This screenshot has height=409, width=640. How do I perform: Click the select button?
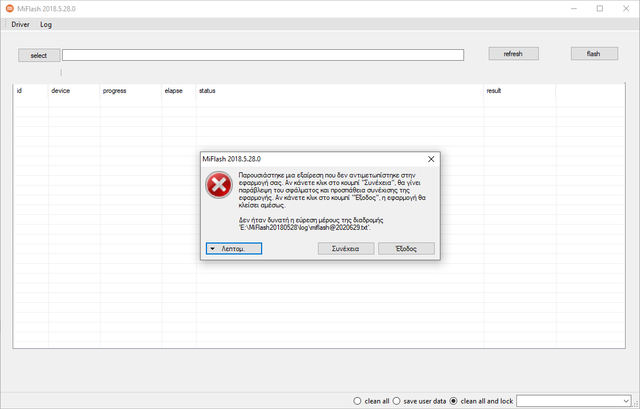(39, 56)
